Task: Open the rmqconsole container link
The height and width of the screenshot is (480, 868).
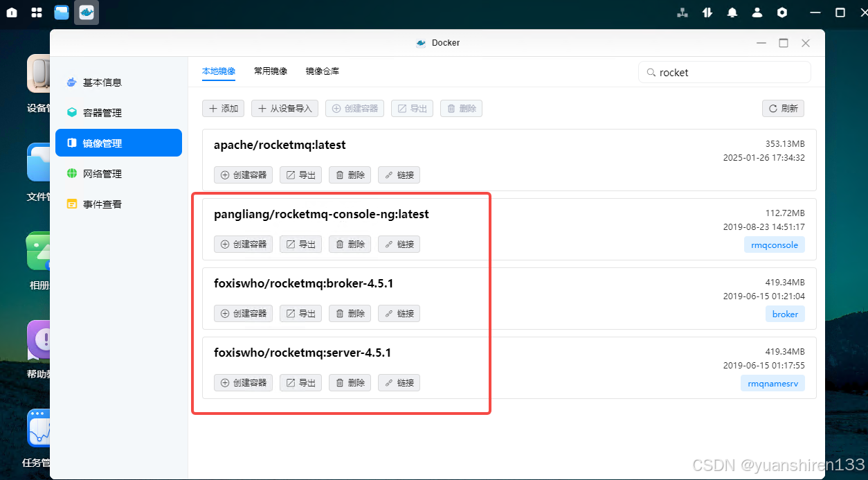Action: [x=774, y=245]
